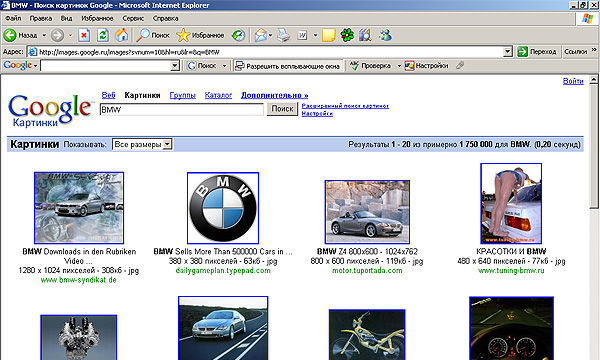Open the Вид menu
Viewport: 600px width, 360px height.
tap(66, 18)
